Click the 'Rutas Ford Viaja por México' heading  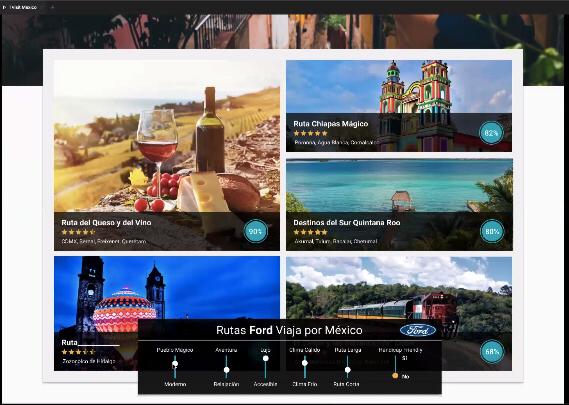coord(289,330)
